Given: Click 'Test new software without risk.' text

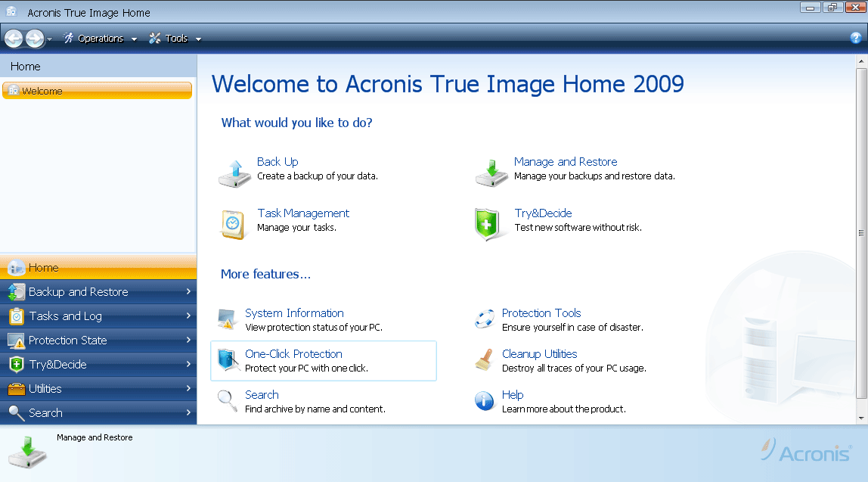Looking at the screenshot, I should [578, 228].
